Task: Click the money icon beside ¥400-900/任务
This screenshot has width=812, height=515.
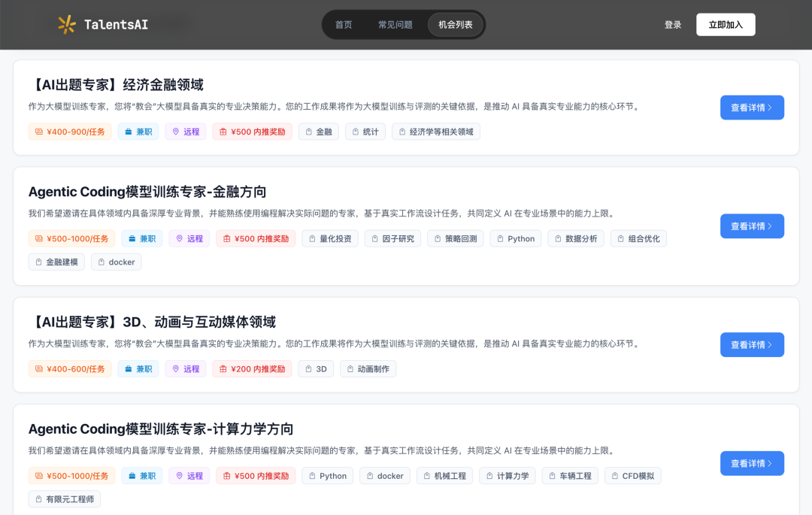Action: click(39, 132)
